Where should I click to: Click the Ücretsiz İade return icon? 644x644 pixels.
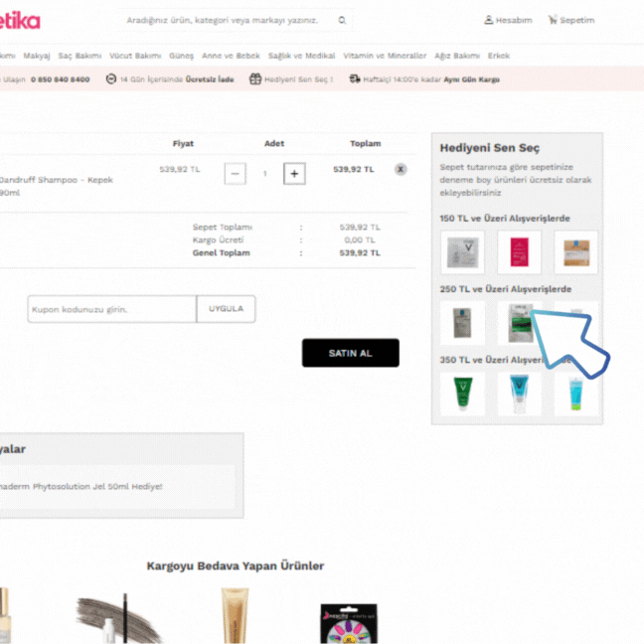click(111, 79)
